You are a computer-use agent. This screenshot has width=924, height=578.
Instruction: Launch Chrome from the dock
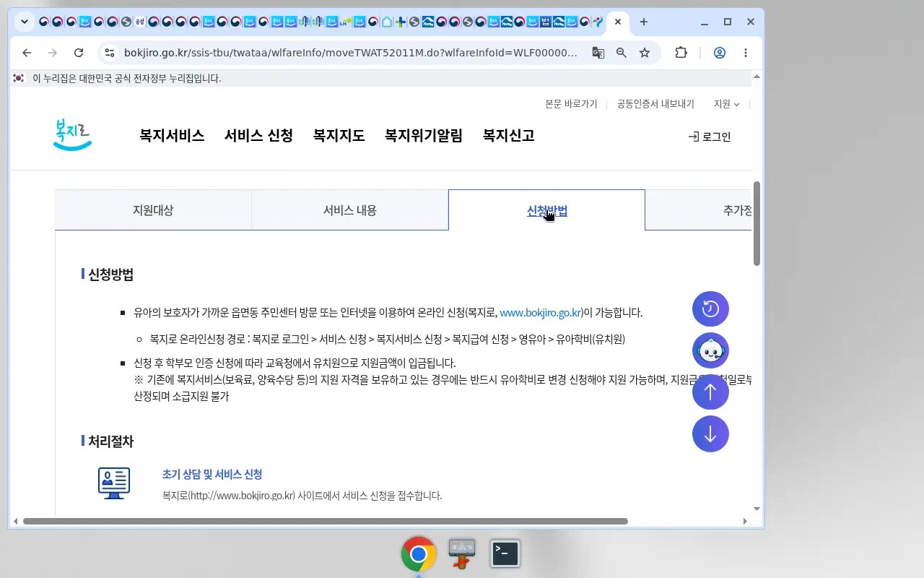pyautogui.click(x=419, y=554)
